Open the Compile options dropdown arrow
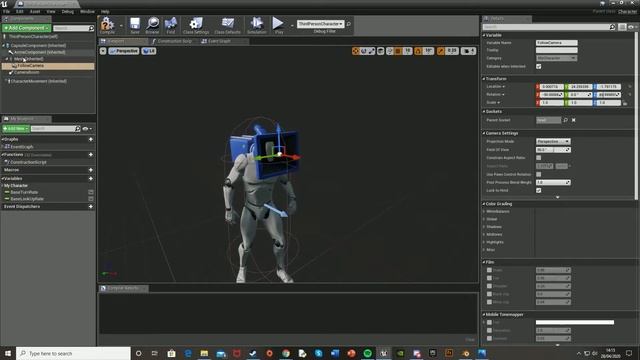This screenshot has width=640, height=360. (x=121, y=26)
